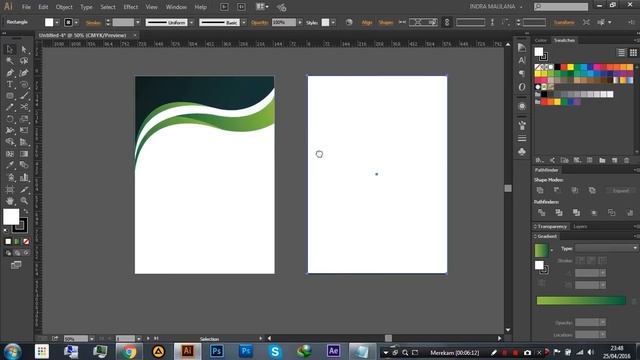Open the File menu
The height and width of the screenshot is (360, 640).
(x=26, y=7)
